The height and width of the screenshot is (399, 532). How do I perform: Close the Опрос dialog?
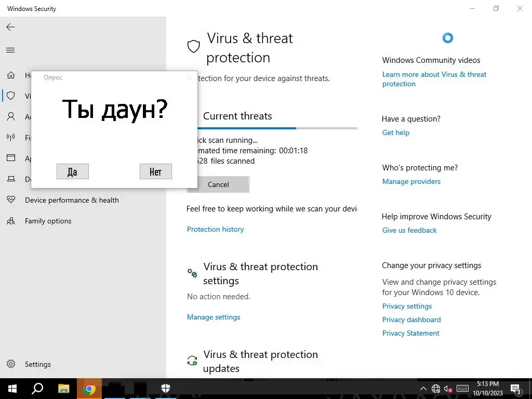pos(190,77)
